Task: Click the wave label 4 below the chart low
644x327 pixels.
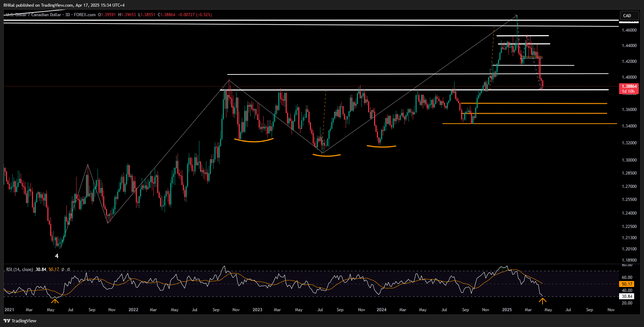Action: coord(57,256)
